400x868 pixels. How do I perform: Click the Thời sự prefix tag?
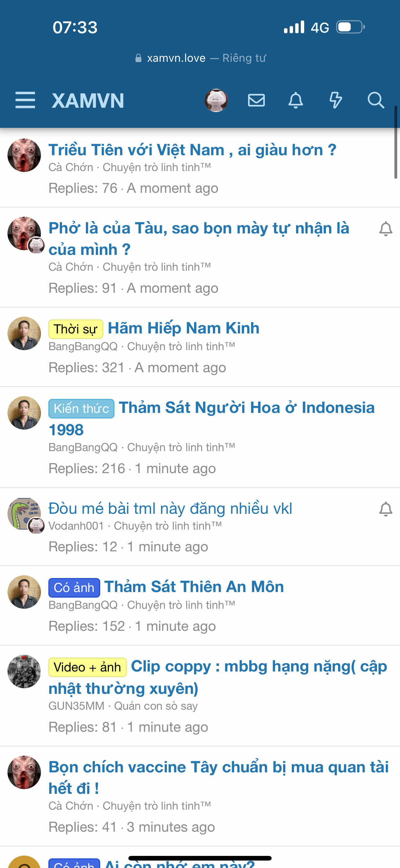(x=76, y=329)
